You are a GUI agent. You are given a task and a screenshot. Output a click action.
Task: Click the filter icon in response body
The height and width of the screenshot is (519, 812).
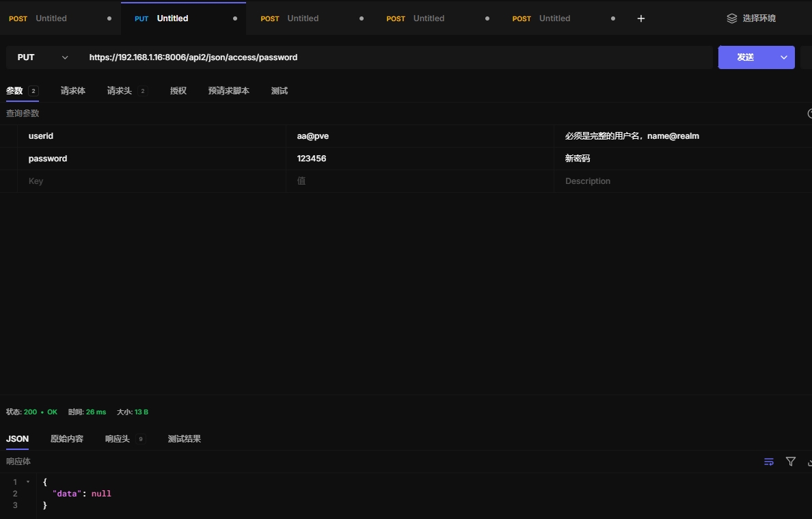(791, 462)
